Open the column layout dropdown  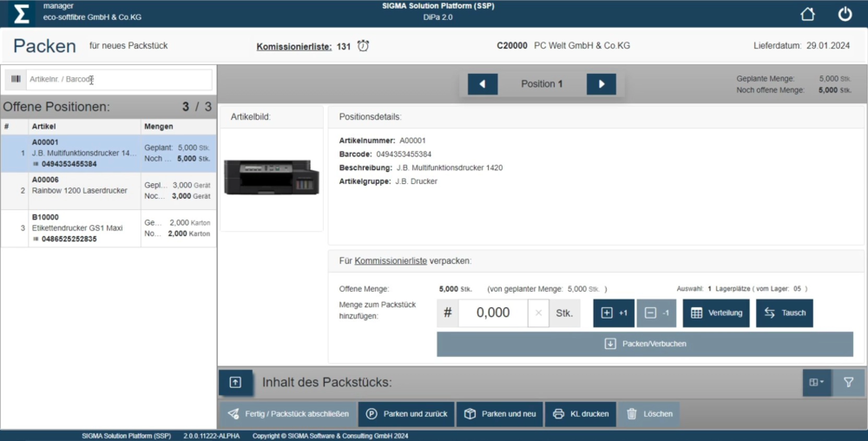[816, 382]
